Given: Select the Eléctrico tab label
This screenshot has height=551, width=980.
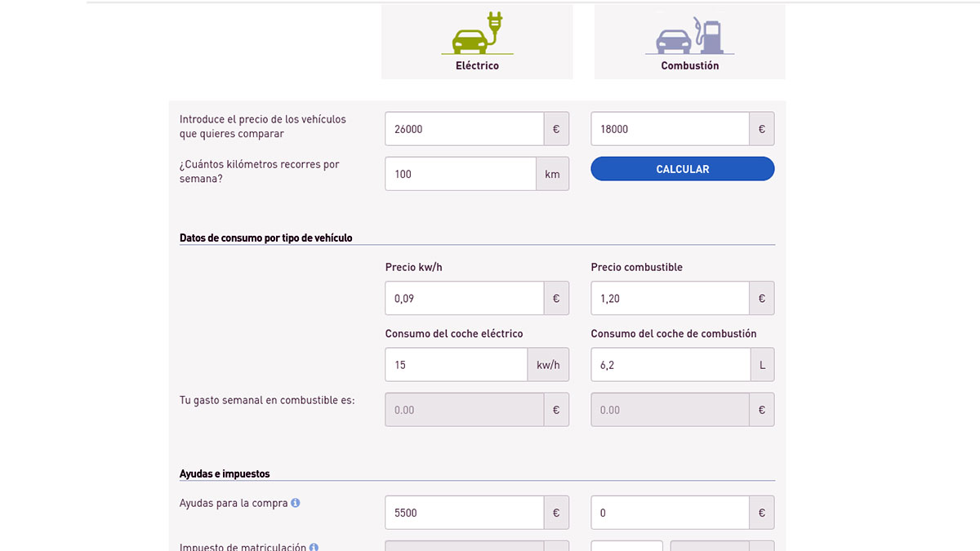Looking at the screenshot, I should (477, 65).
